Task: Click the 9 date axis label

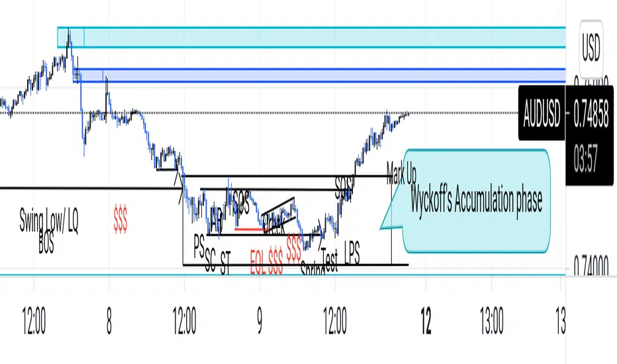Action: pos(260,321)
